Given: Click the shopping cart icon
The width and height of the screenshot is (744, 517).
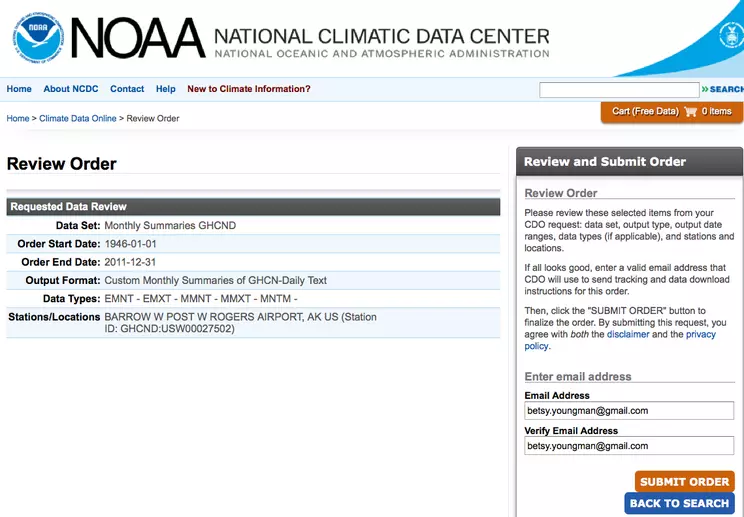Looking at the screenshot, I should click(691, 112).
